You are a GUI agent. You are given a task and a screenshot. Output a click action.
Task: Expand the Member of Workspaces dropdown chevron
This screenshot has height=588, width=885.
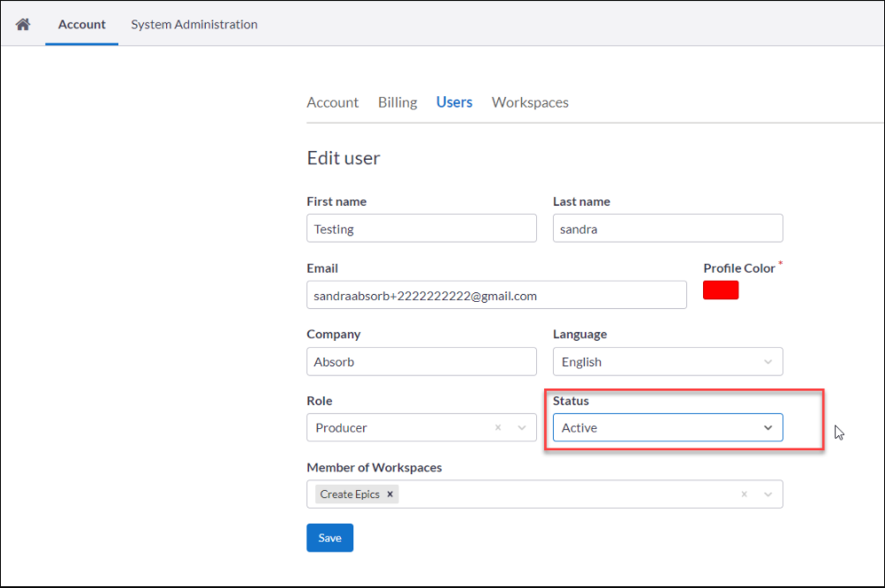768,494
